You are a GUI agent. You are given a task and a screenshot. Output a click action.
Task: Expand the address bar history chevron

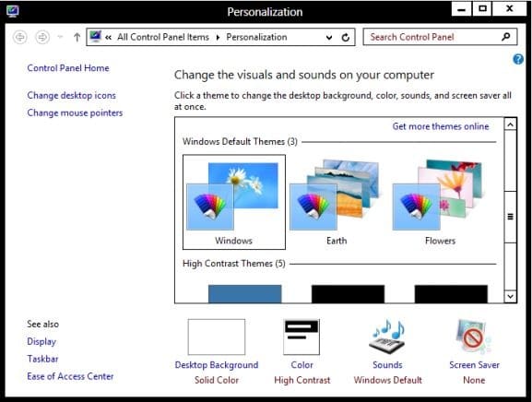pos(329,37)
